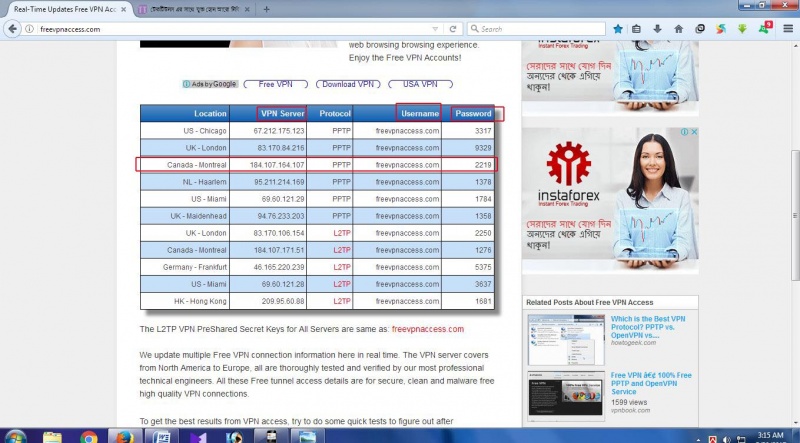Viewport: 800px width, 443px height.
Task: Select server IP 46.165.220.239
Action: pyautogui.click(x=279, y=267)
